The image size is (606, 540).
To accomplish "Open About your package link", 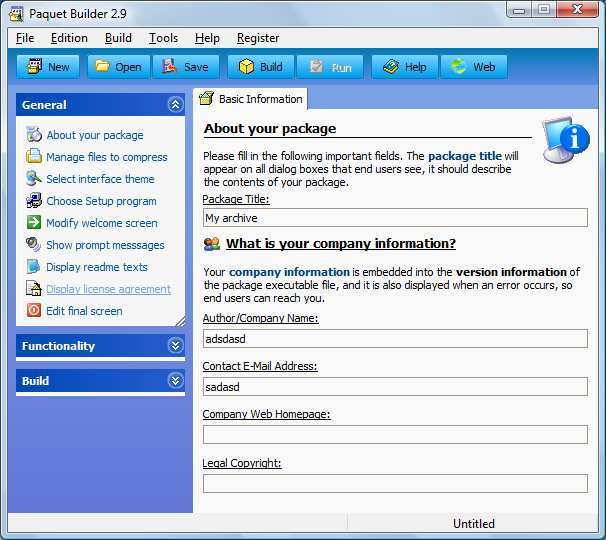I will click(x=95, y=135).
